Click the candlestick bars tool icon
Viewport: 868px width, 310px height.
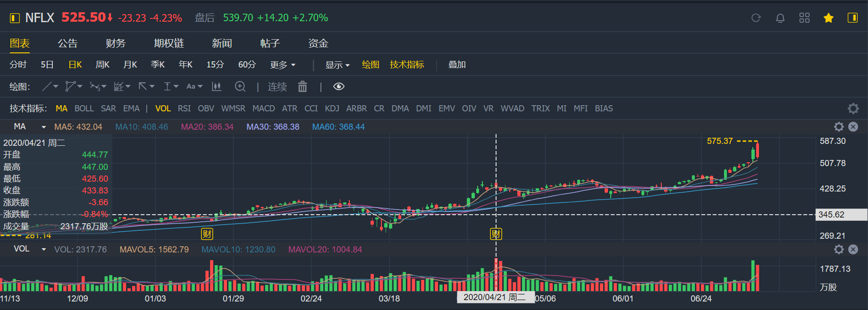(x=217, y=86)
